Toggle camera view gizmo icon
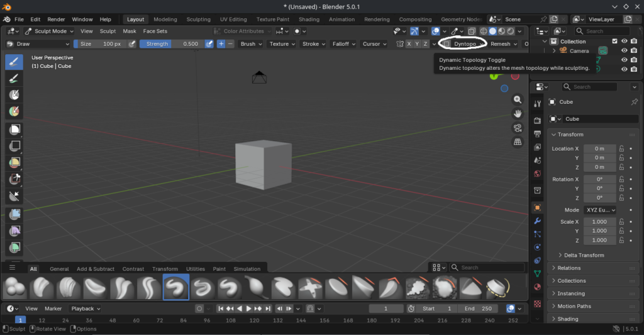The height and width of the screenshot is (335, 644). point(518,128)
